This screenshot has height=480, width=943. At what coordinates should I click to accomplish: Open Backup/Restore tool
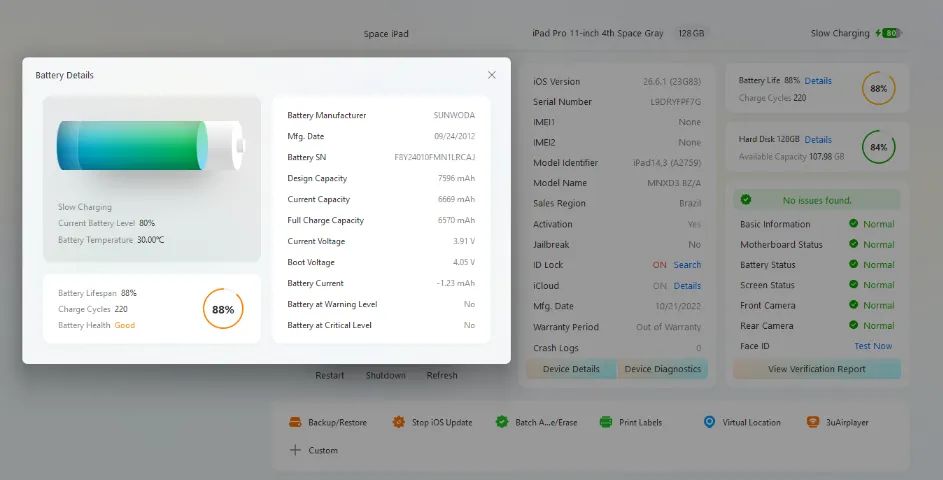coord(328,422)
